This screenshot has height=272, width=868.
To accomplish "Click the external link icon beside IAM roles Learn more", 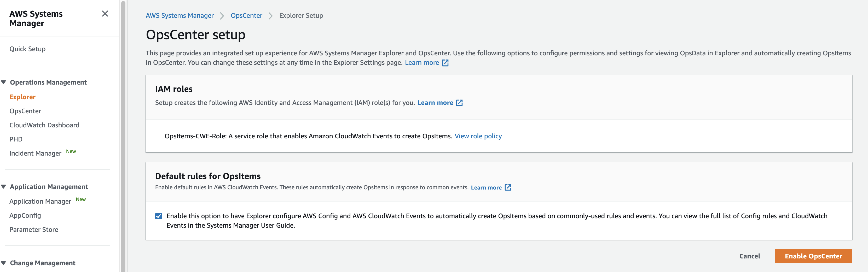I will coord(459,103).
